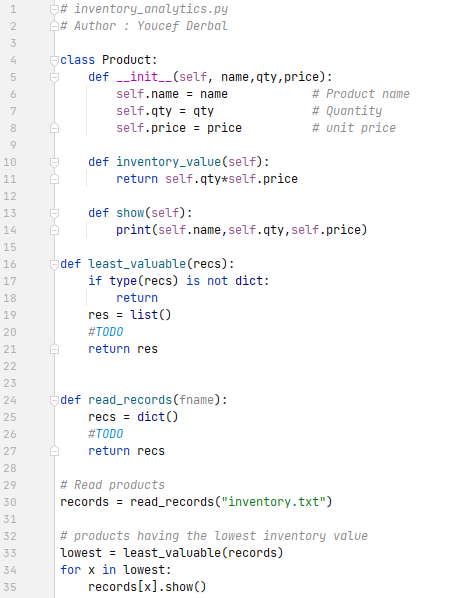This screenshot has width=451, height=598.
Task: Click the "# inventory_analytics.py" comment
Action: click(144, 9)
